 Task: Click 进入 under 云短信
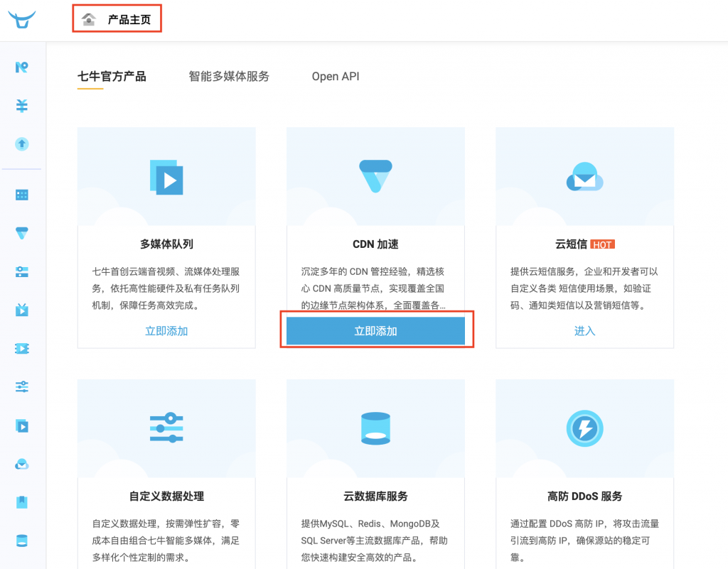[584, 331]
